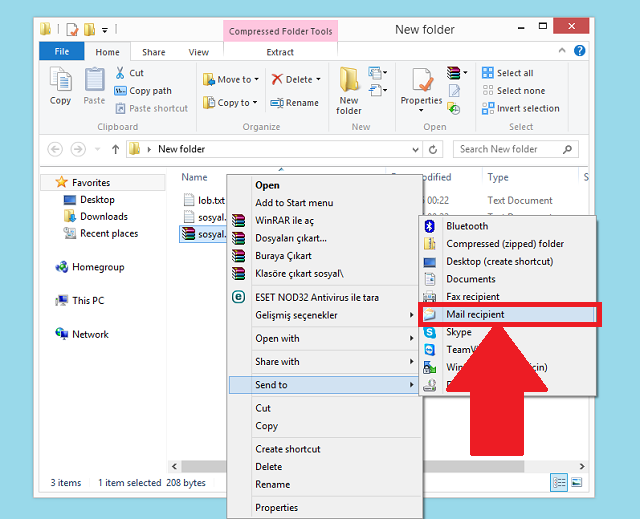Image resolution: width=640 pixels, height=519 pixels.
Task: Send to Compressed (zipped) folder
Action: click(508, 244)
